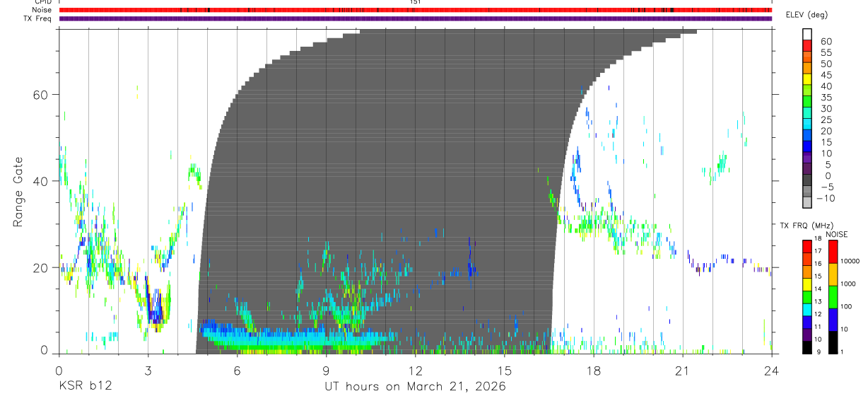Click the 'Noise' label at top left
The width and height of the screenshot is (868, 401).
click(x=42, y=10)
